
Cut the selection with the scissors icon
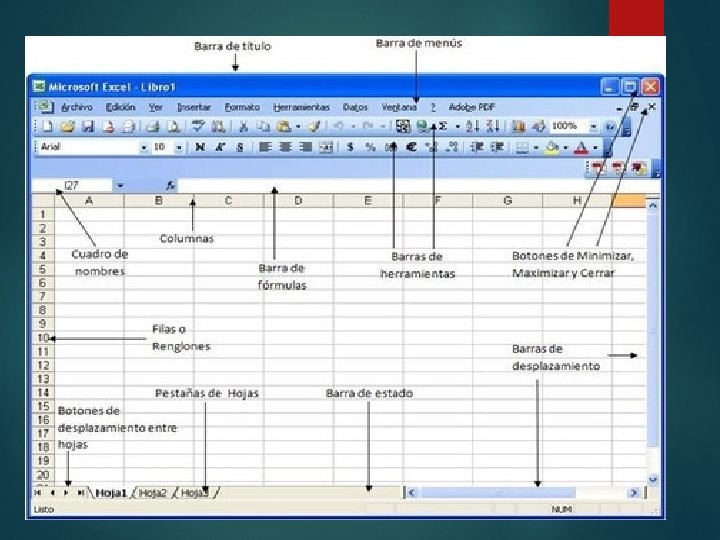point(243,126)
